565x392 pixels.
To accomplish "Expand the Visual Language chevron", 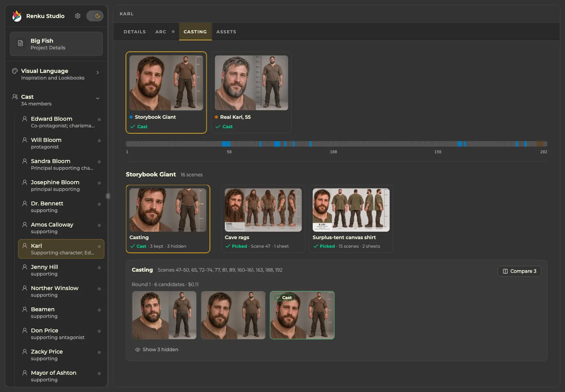I will 98,73.
